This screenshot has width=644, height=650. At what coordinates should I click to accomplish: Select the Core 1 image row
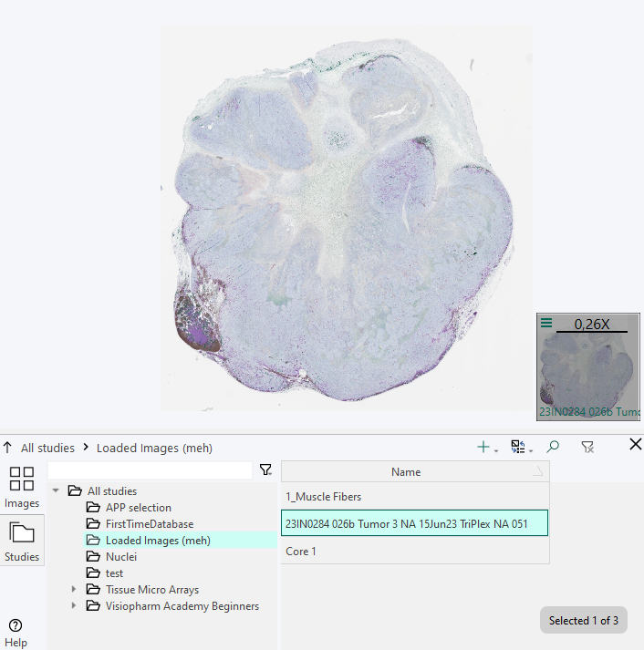[x=415, y=551]
